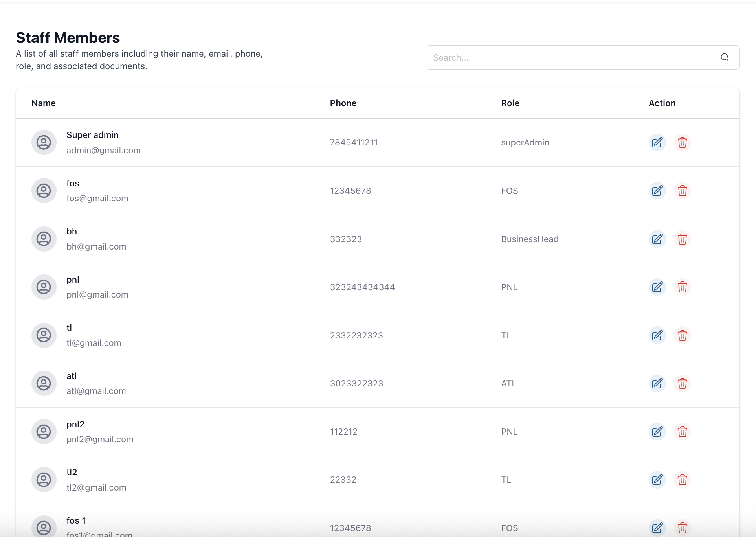Click the Role column header
The image size is (756, 537).
coord(510,103)
